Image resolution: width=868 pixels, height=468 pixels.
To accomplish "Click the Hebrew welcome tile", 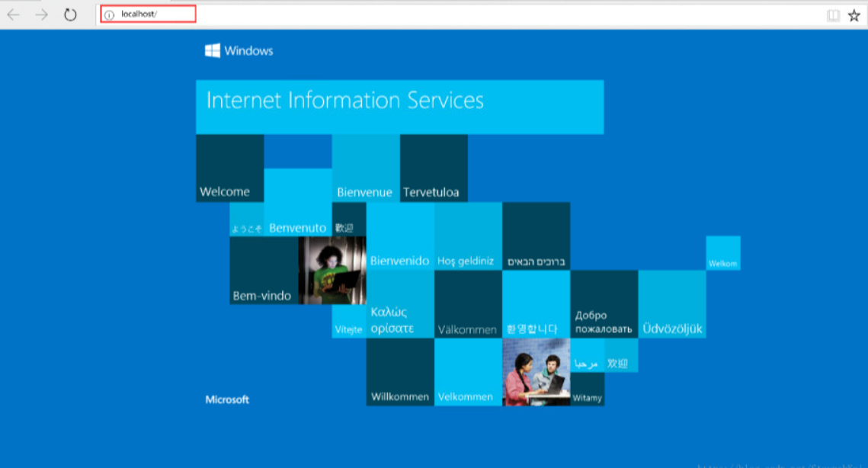I will 536,236.
